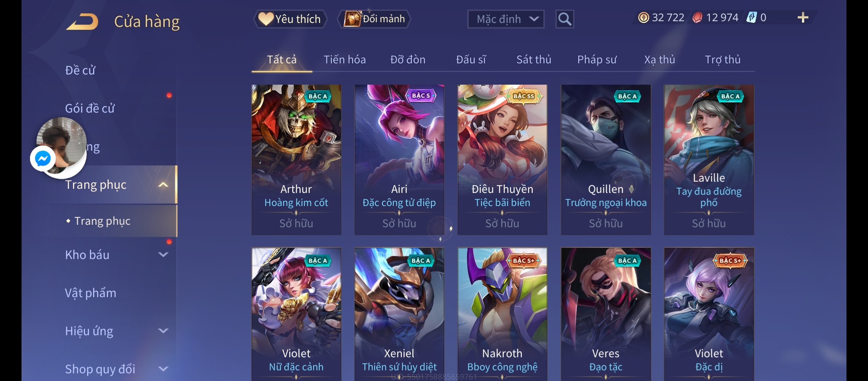868x381 pixels.
Task: Switch to the Sát thủ tab
Action: coord(534,60)
